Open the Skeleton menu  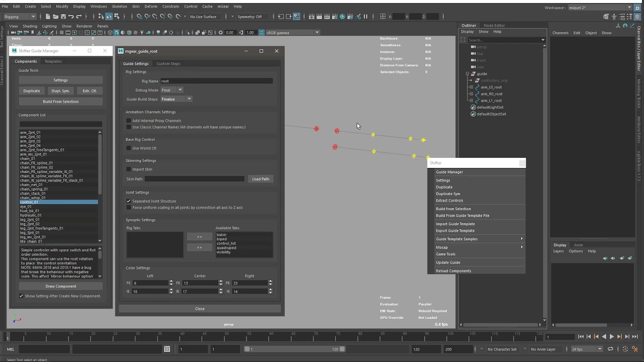[x=119, y=7]
